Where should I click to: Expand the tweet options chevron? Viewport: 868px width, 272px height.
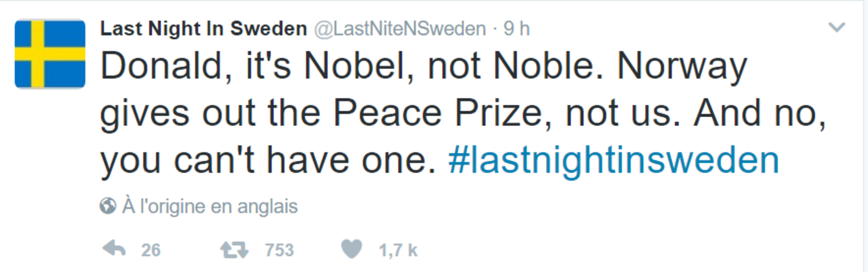[836, 28]
